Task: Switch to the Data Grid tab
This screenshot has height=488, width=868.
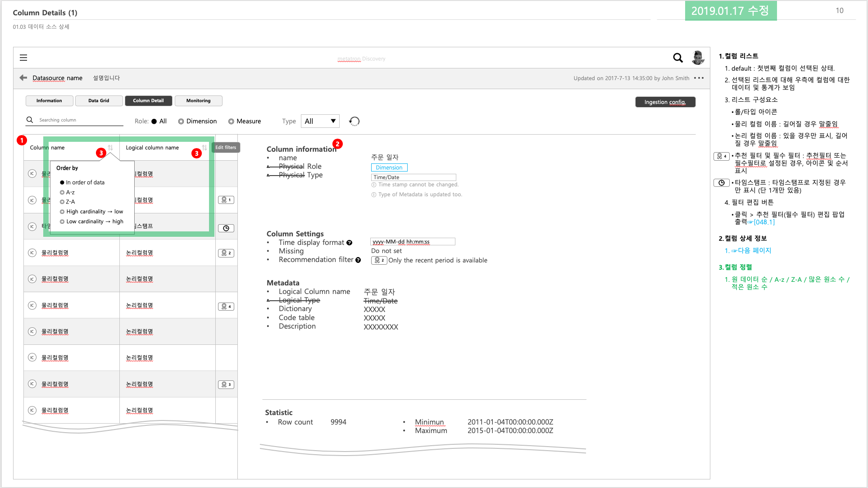Action: [x=99, y=101]
